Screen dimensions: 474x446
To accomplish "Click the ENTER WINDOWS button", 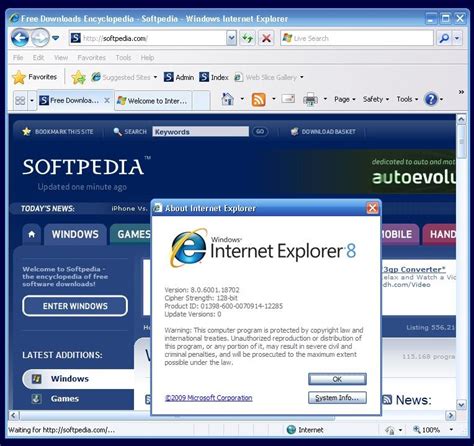I will click(75, 306).
